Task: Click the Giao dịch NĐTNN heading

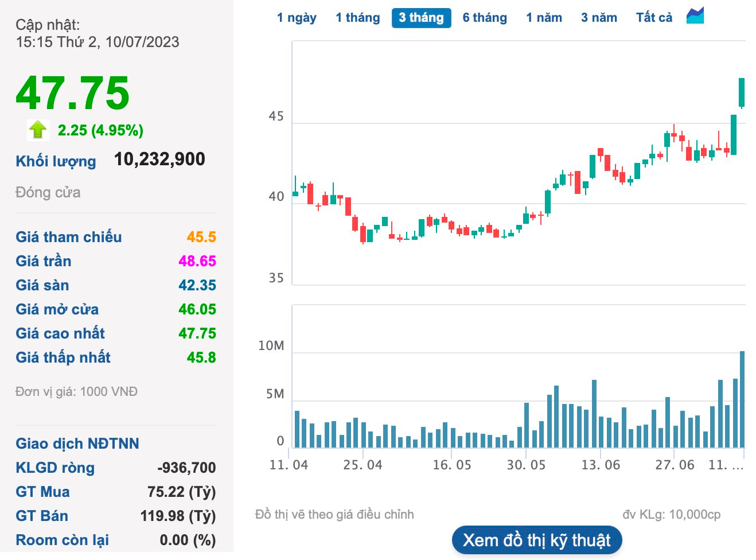Action: click(77, 444)
